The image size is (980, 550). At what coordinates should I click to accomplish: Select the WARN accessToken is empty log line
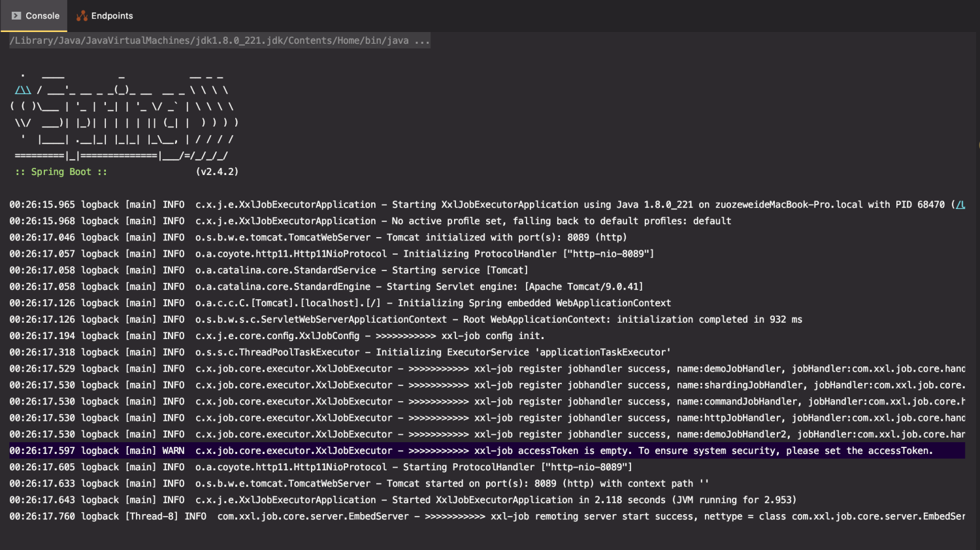pyautogui.click(x=487, y=451)
